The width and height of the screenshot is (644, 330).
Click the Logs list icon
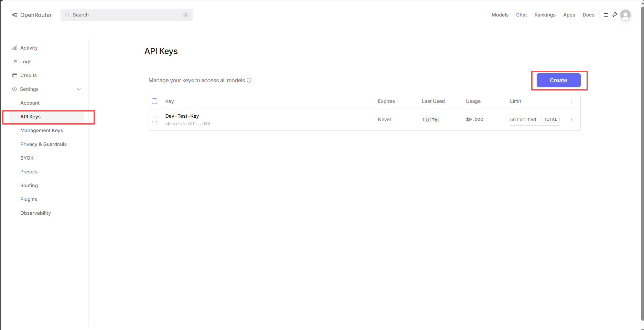tap(15, 62)
